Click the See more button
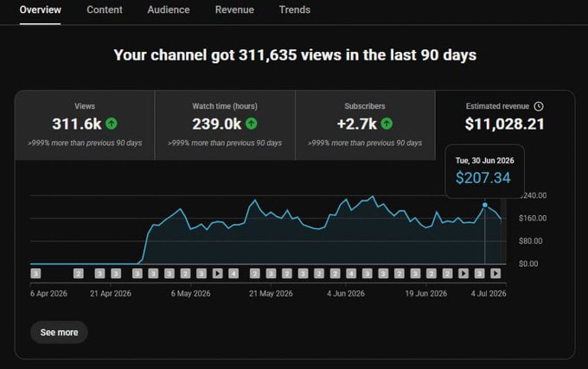This screenshot has height=369, width=588. click(x=59, y=333)
